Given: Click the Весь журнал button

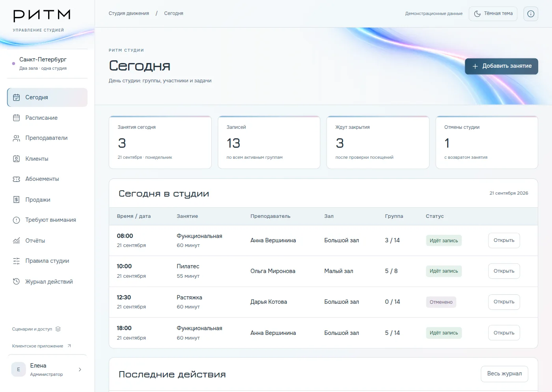Looking at the screenshot, I should click(x=504, y=374).
